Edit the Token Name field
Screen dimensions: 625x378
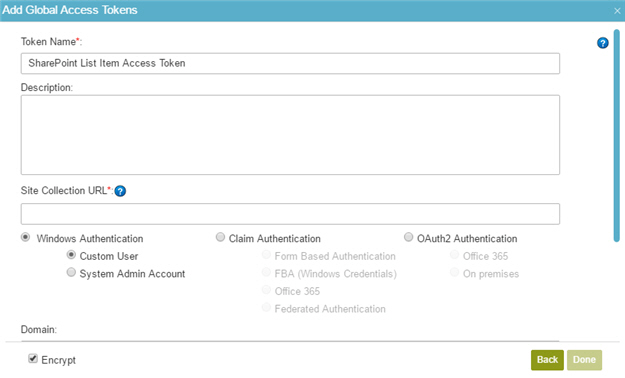pyautogui.click(x=290, y=63)
